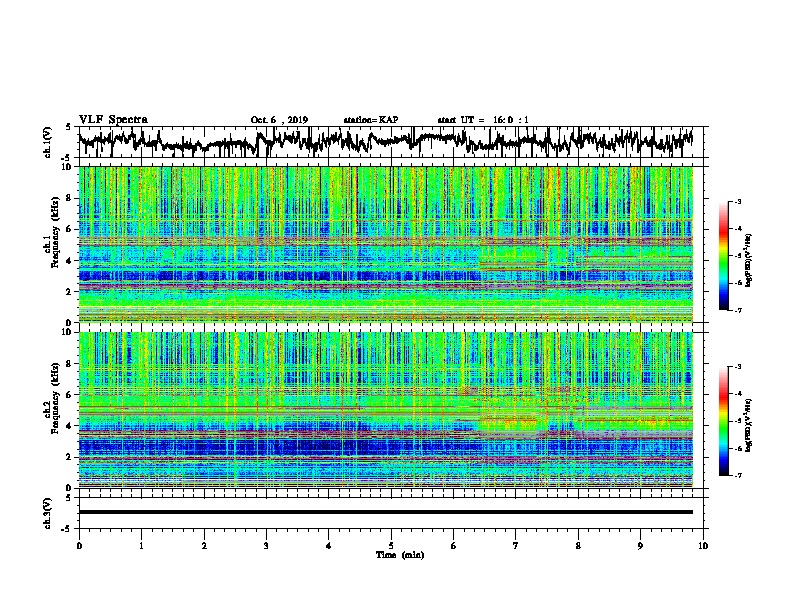The height and width of the screenshot is (612, 792).
Task: Click time axis tick label "2"
Action: coord(204,546)
